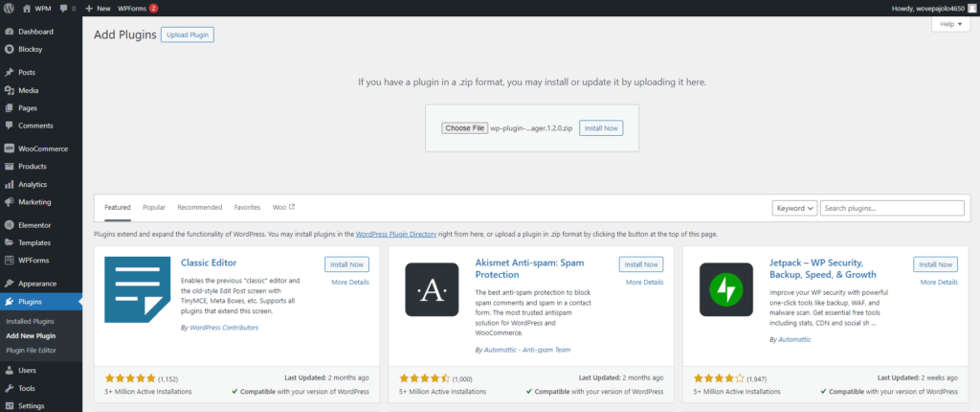Open the WordPress Contributors author link
The width and height of the screenshot is (980, 412).
point(224,328)
